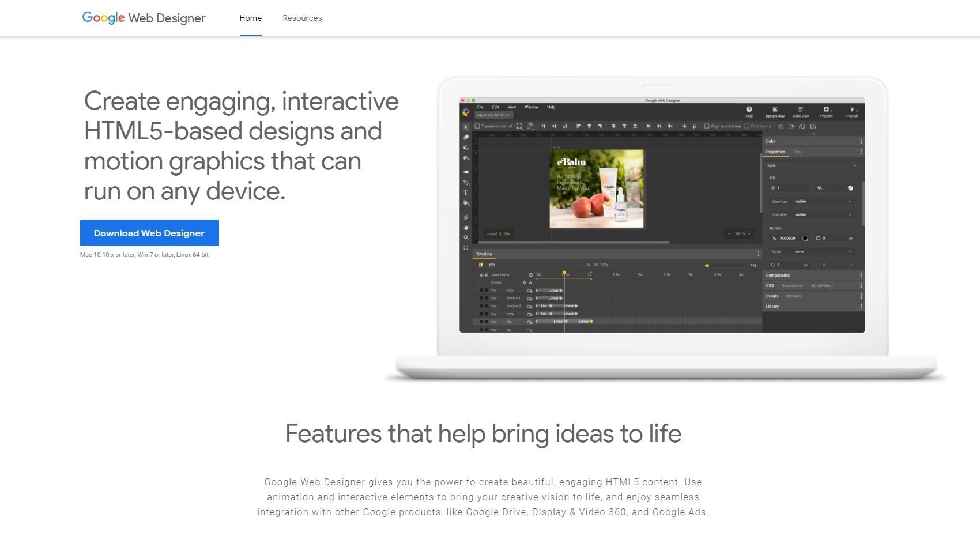Toggle looping in the Timeline
The height and width of the screenshot is (551, 980).
pyautogui.click(x=493, y=264)
